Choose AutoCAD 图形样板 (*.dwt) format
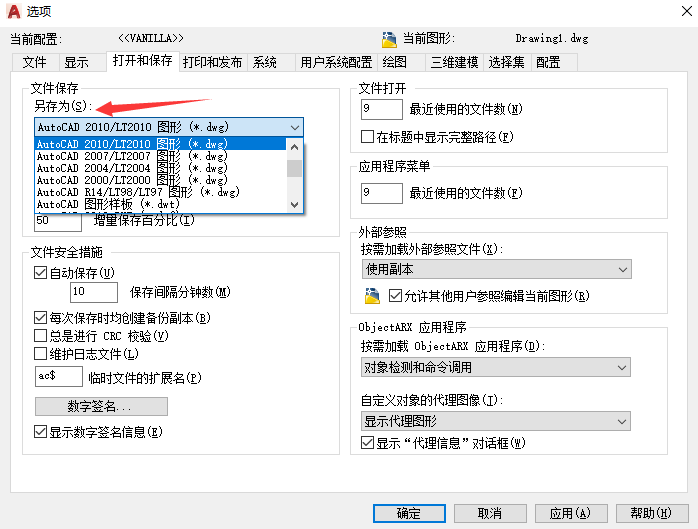This screenshot has height=529, width=698. (160, 204)
